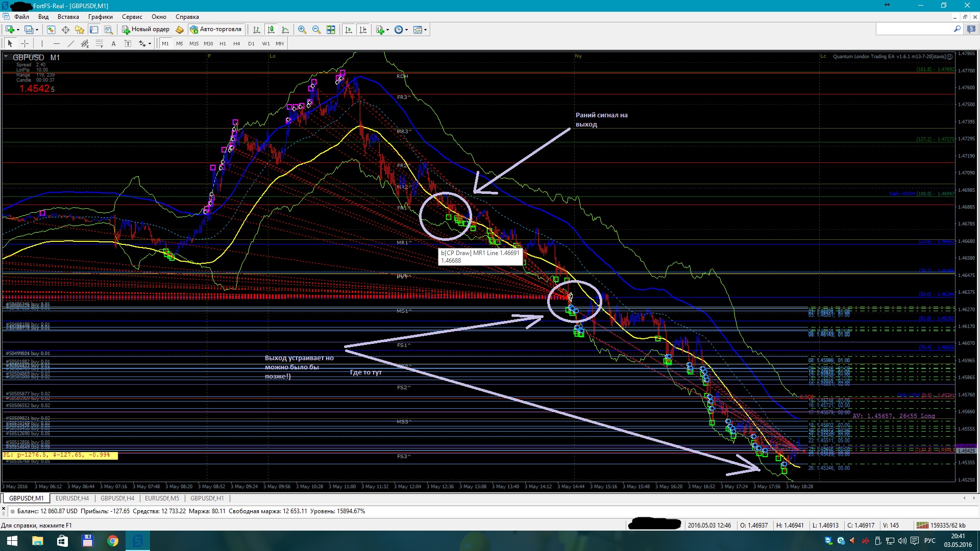Insert an arrow symbol
The image size is (980, 551).
[142, 44]
